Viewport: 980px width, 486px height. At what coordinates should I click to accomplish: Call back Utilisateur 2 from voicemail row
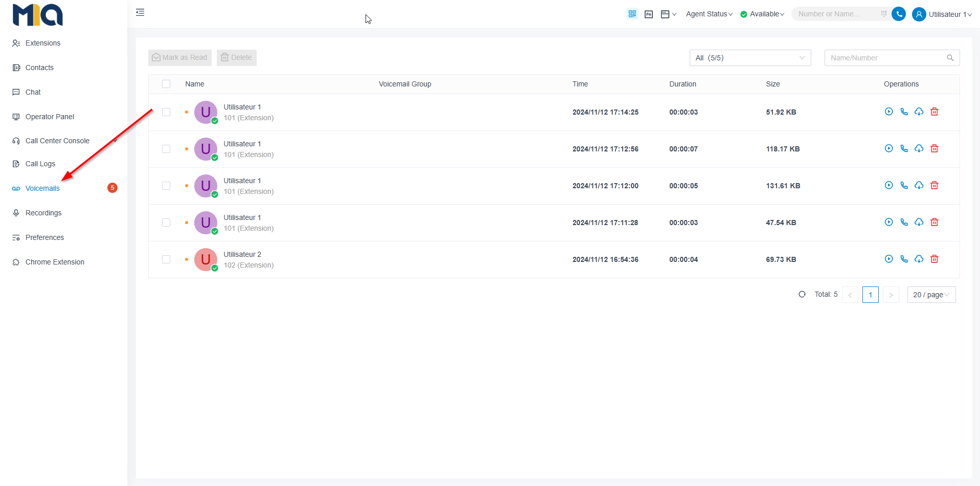(x=904, y=259)
